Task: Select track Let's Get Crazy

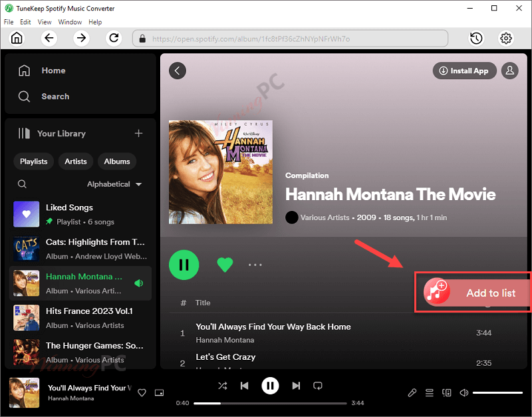Action: (x=225, y=357)
